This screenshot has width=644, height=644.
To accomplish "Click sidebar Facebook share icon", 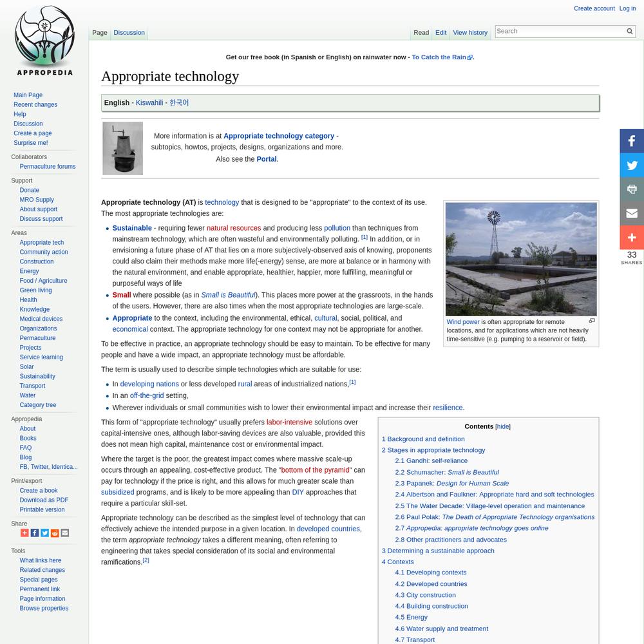I will click(x=35, y=533).
